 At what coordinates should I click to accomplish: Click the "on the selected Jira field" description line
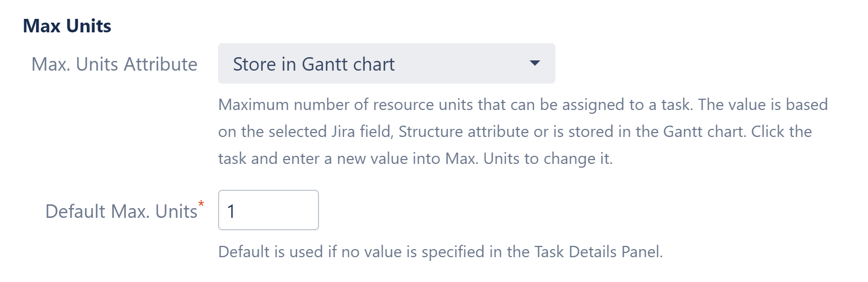tap(514, 132)
